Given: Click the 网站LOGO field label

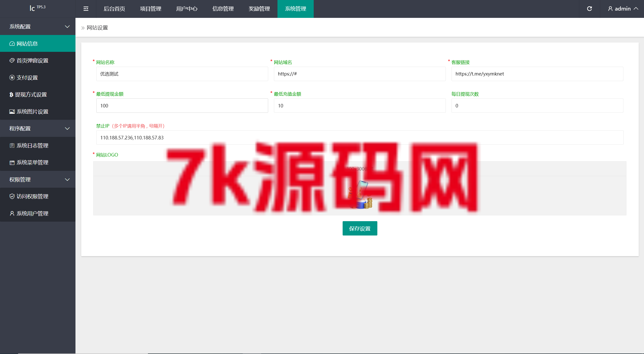Looking at the screenshot, I should point(107,155).
